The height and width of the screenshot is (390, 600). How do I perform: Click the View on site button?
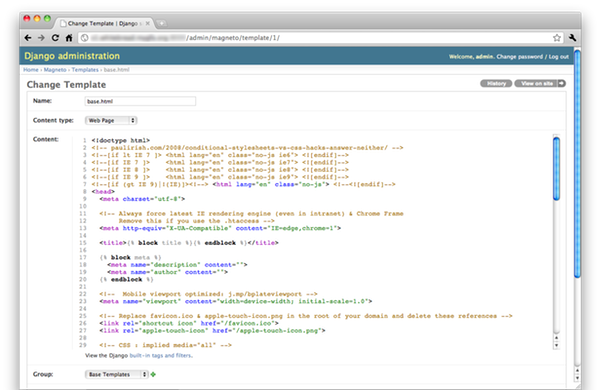click(540, 83)
